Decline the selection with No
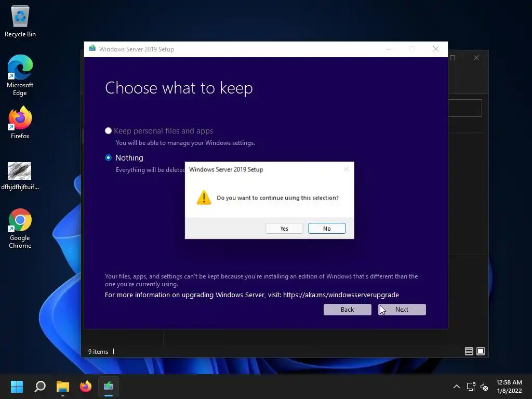The image size is (532, 399). click(x=327, y=229)
